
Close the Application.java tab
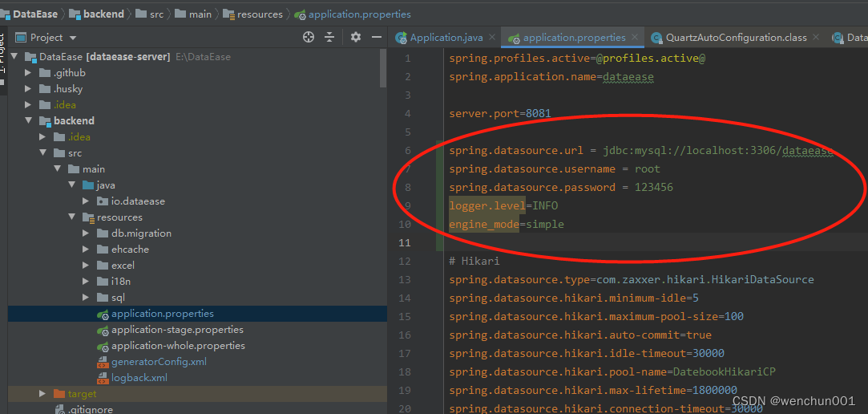coord(493,38)
